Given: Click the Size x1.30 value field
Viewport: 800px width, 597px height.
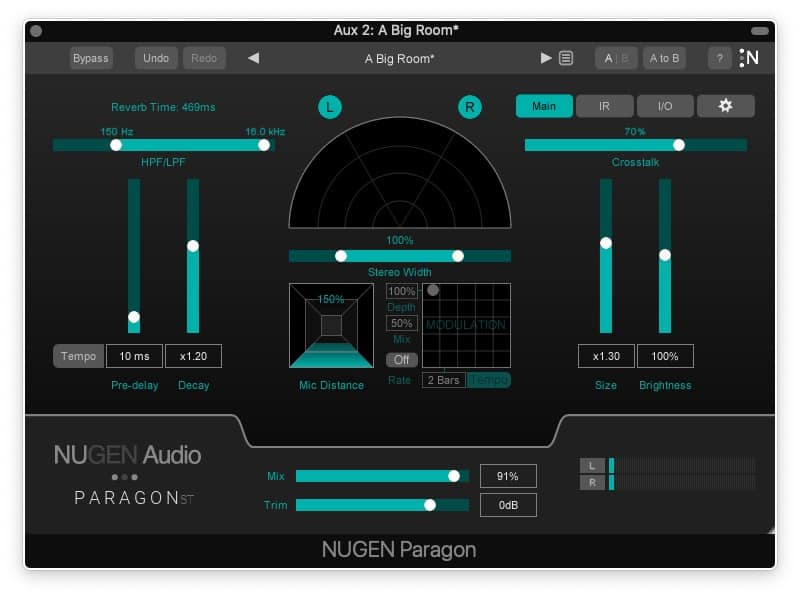Looking at the screenshot, I should (606, 356).
